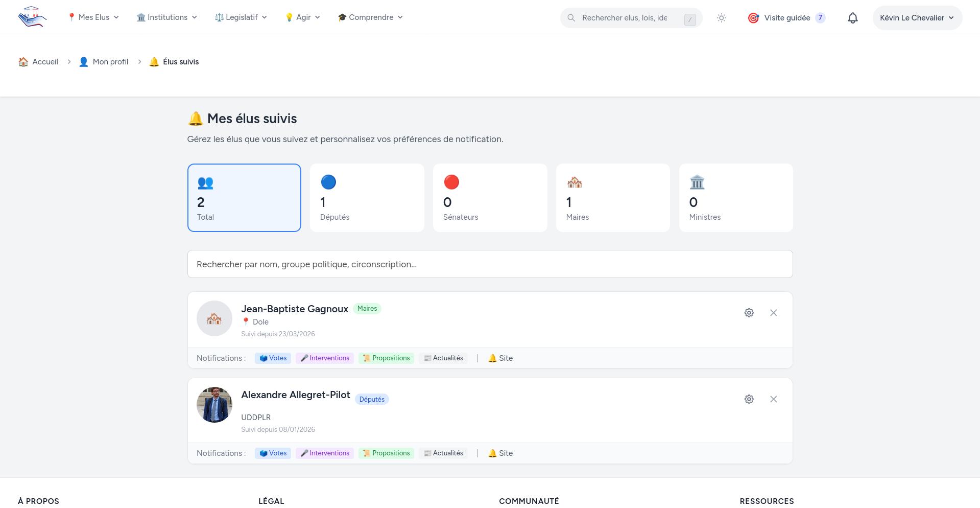This screenshot has width=980, height=508.
Task: Expand the Mes Elus dropdown menu
Action: coord(93,17)
